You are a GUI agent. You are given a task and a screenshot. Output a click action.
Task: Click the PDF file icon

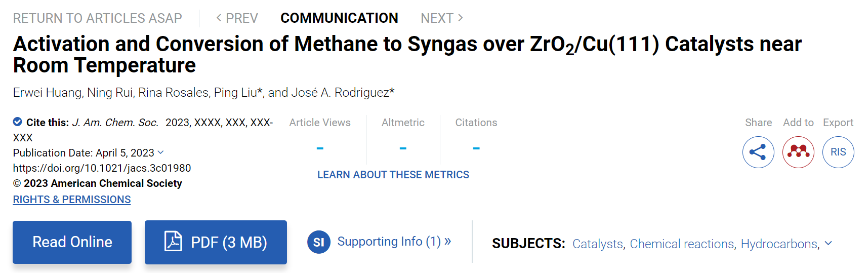(173, 241)
